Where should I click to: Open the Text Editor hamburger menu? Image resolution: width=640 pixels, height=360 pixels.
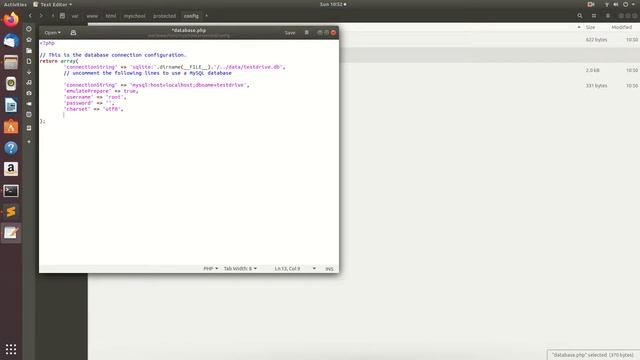point(307,33)
